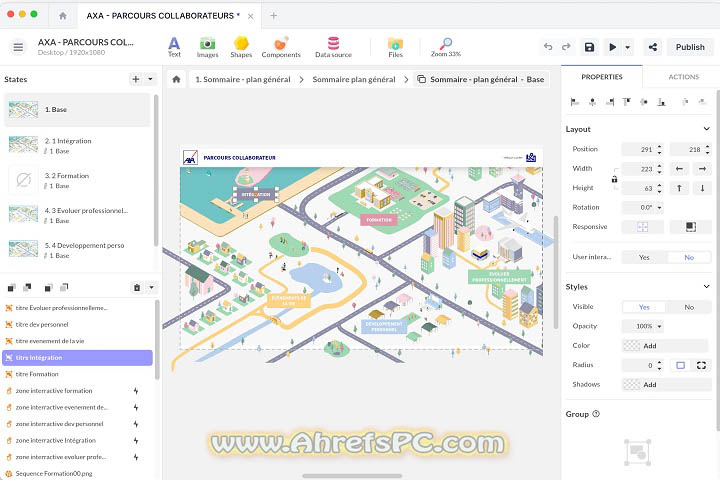Click the Zoom 33% magnifier
The image size is (720, 480).
[446, 47]
